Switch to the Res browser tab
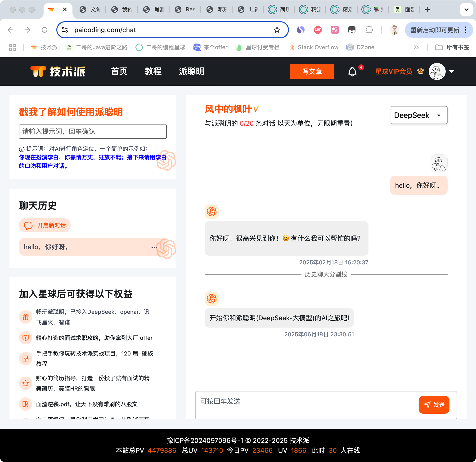The height and width of the screenshot is (462, 476). 185,9
